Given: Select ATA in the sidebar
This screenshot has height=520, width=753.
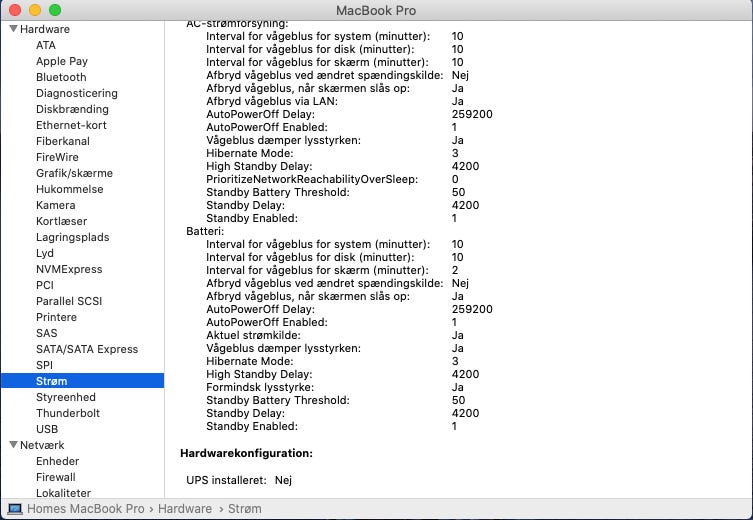Looking at the screenshot, I should 46,45.
